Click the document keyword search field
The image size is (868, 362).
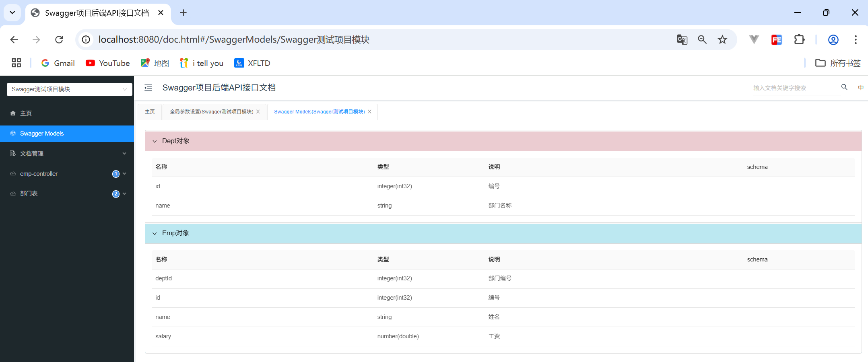pos(796,88)
